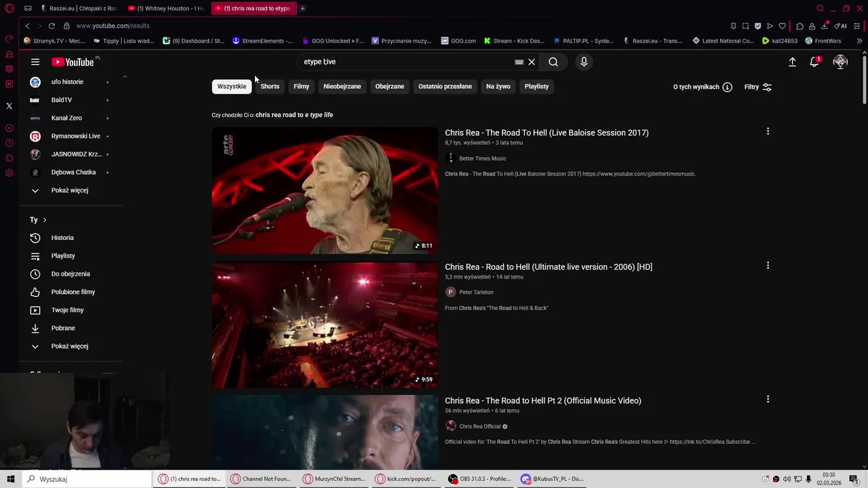Open the 'Rymanowski Live' subscription channel
The image size is (868, 488).
(x=75, y=136)
